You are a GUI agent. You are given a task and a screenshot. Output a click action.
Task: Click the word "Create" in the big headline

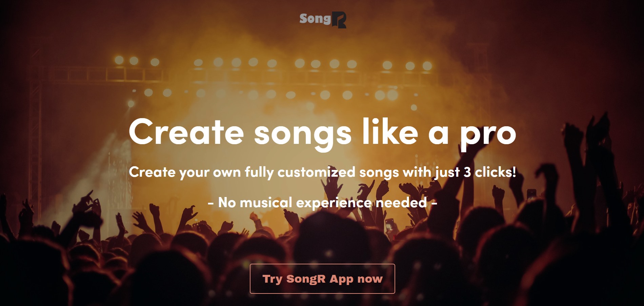tap(186, 131)
